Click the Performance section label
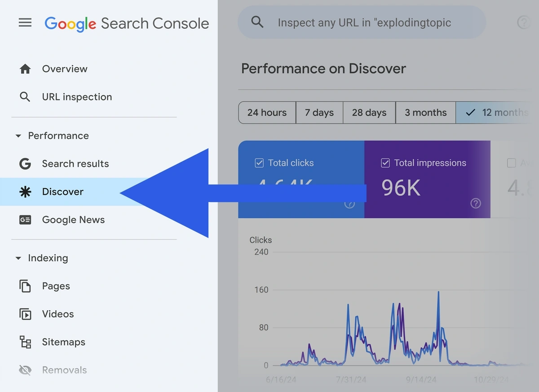The width and height of the screenshot is (539, 392). pyautogui.click(x=58, y=136)
